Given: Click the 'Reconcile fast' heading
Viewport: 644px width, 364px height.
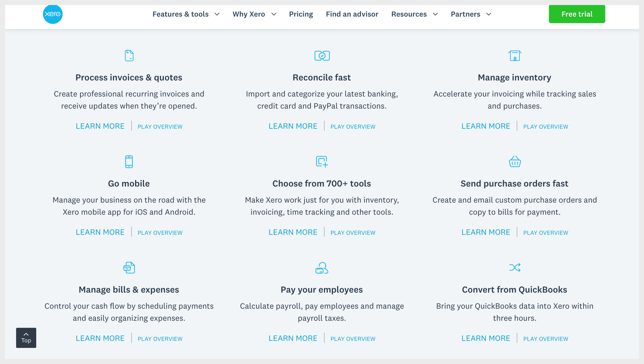Looking at the screenshot, I should click(321, 77).
